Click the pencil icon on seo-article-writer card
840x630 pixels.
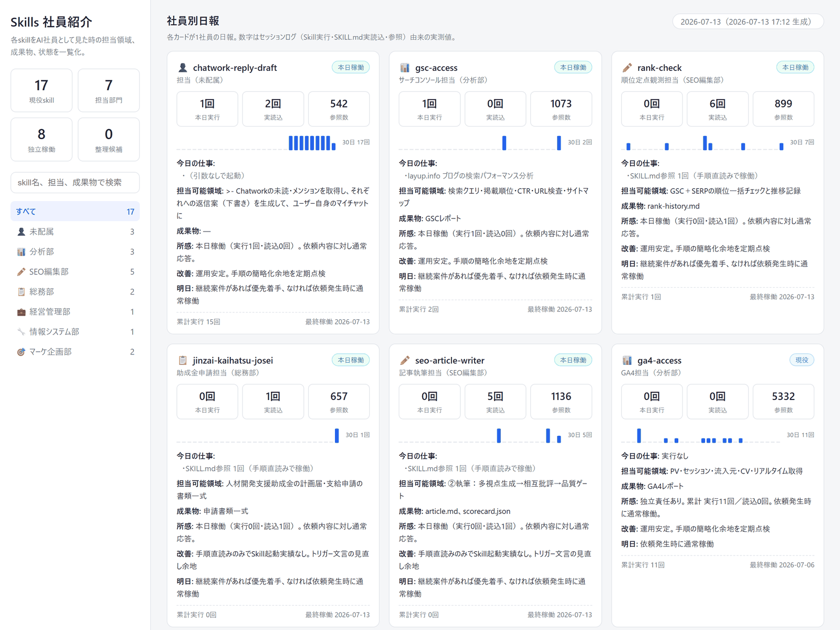click(x=405, y=360)
